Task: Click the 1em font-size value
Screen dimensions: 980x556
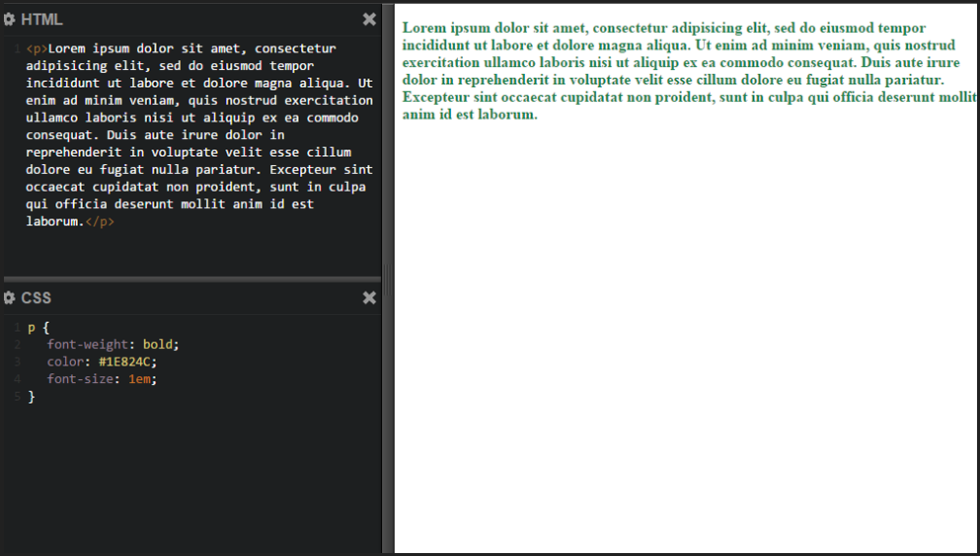Action: pos(141,379)
